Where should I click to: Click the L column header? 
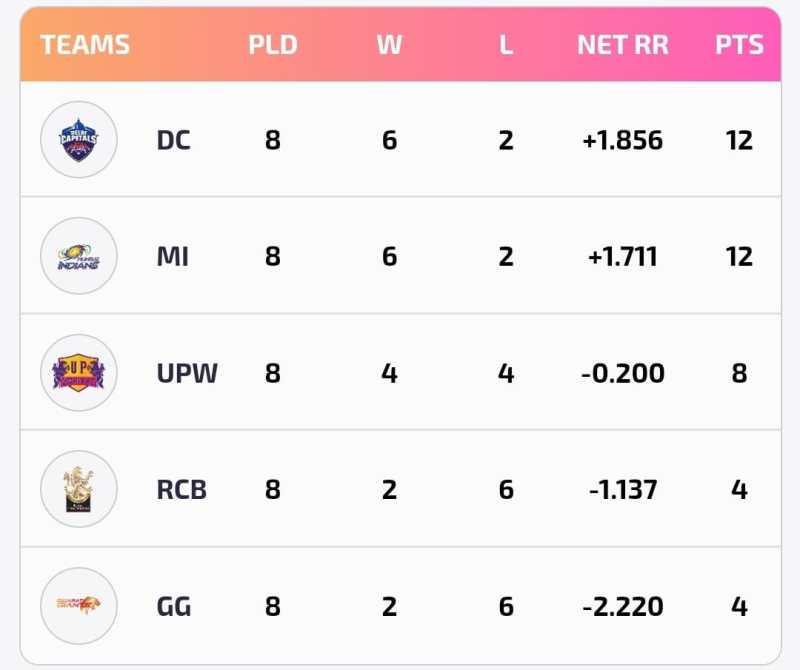pyautogui.click(x=506, y=45)
